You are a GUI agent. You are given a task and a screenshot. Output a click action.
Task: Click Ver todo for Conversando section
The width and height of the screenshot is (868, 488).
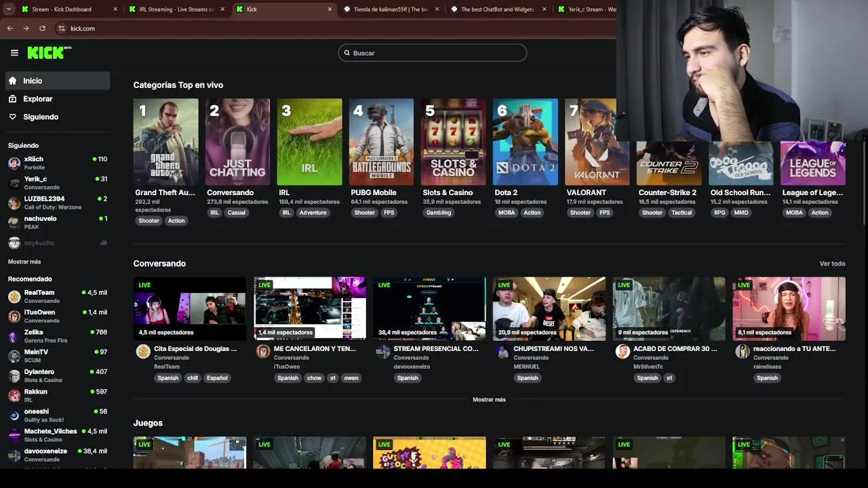[832, 264]
